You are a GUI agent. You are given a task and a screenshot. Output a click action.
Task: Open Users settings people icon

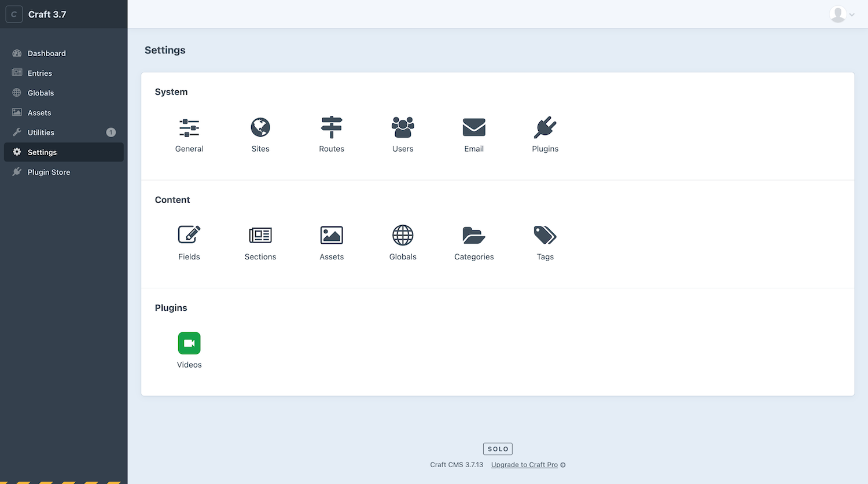tap(403, 127)
